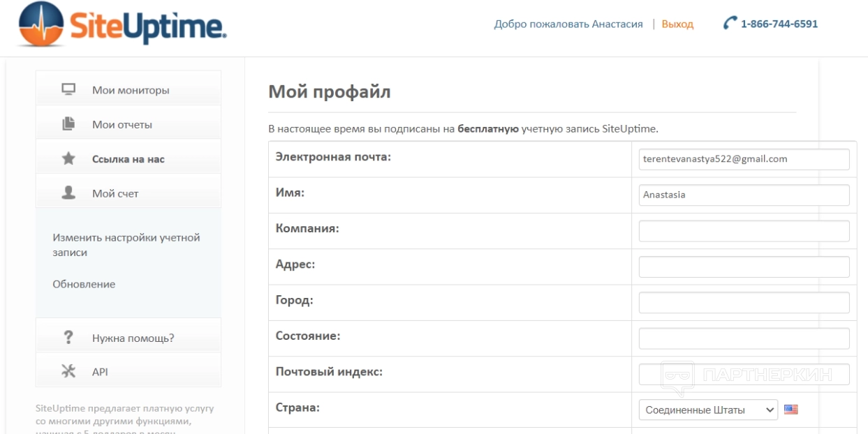Open Мои отчеты menu item
Viewport: 868px width, 434px height.
point(122,125)
